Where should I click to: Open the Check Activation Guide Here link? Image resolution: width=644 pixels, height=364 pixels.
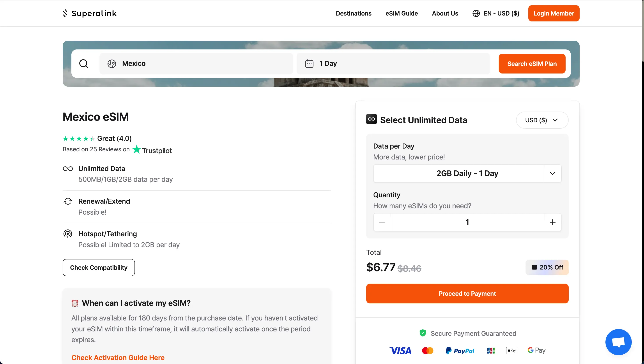click(x=118, y=357)
